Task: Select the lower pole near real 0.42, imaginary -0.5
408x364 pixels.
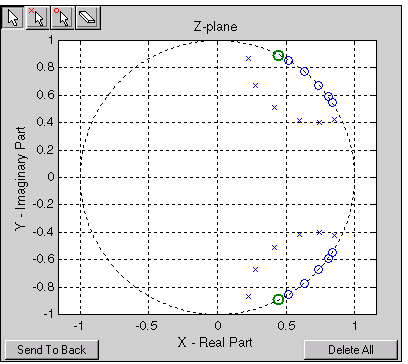Action: pyautogui.click(x=274, y=247)
